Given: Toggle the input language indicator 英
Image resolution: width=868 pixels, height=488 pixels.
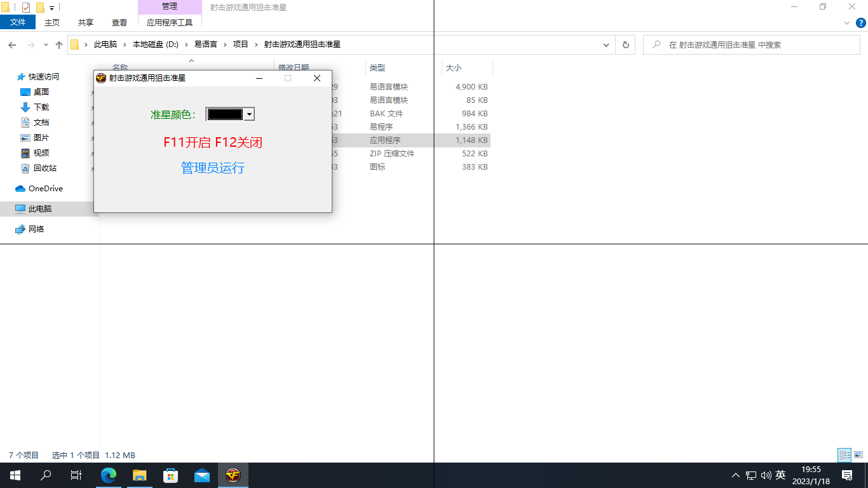Looking at the screenshot, I should coord(780,475).
